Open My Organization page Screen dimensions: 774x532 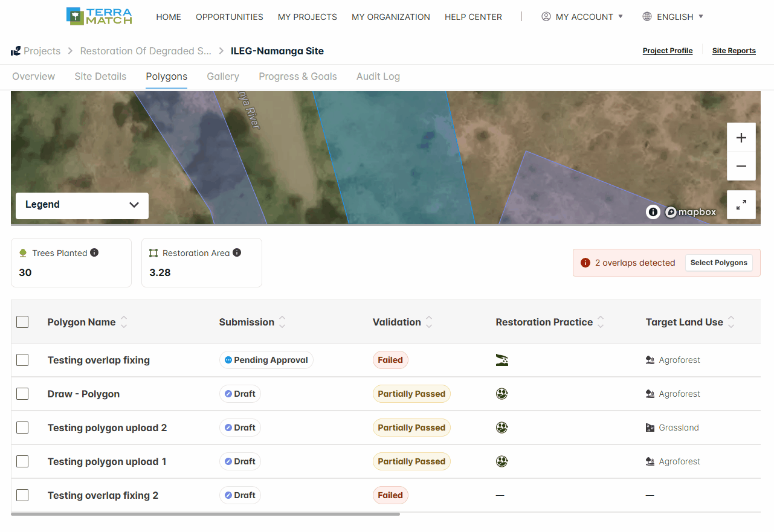coord(391,17)
